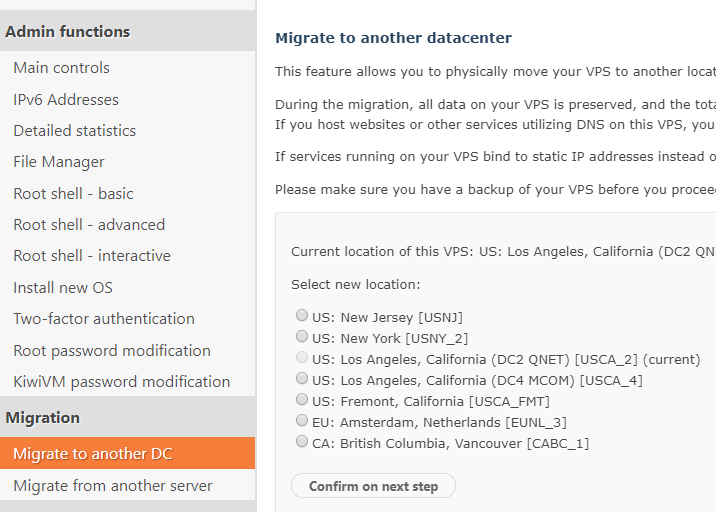The height and width of the screenshot is (512, 716).
Task: Open KiwiVM password modification
Action: [x=122, y=382]
